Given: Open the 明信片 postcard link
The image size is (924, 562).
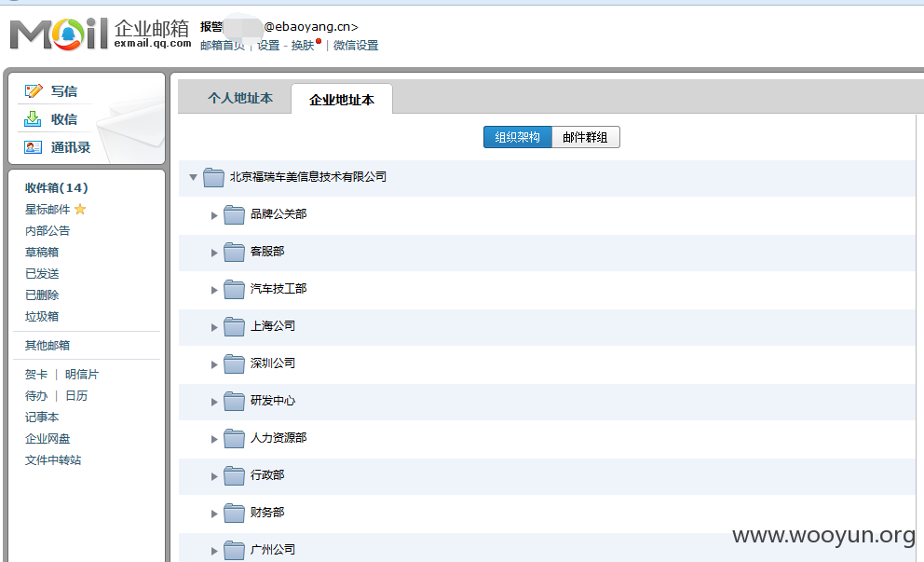Looking at the screenshot, I should tap(82, 374).
